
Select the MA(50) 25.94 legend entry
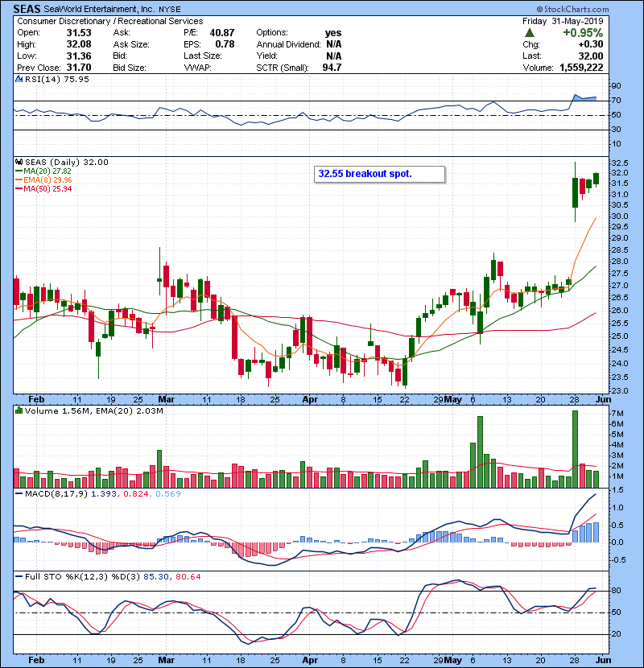click(x=43, y=188)
